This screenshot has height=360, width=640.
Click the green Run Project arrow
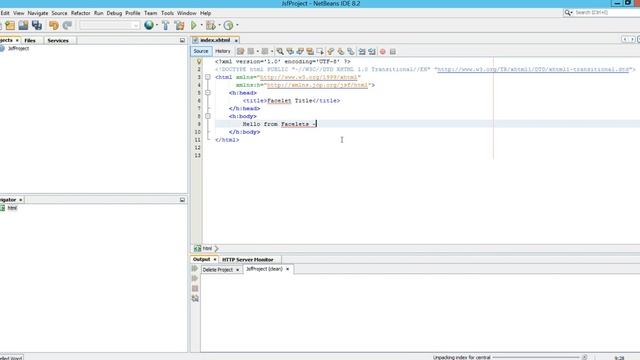coord(194,25)
